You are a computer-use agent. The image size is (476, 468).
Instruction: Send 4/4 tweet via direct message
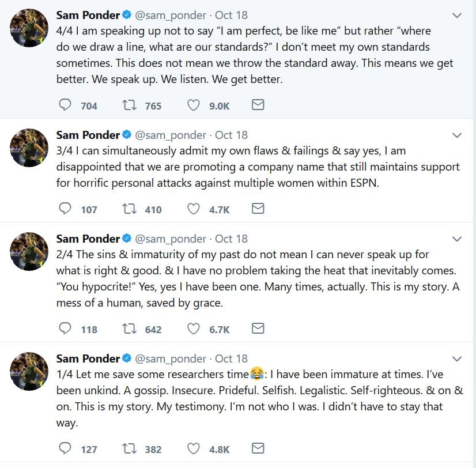click(x=258, y=105)
